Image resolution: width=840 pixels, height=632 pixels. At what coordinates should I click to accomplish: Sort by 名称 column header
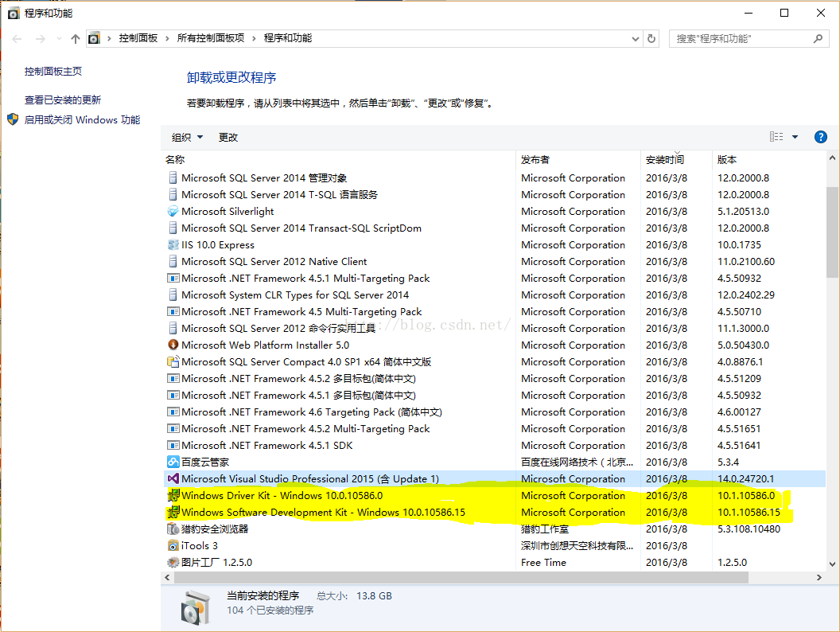(x=175, y=160)
